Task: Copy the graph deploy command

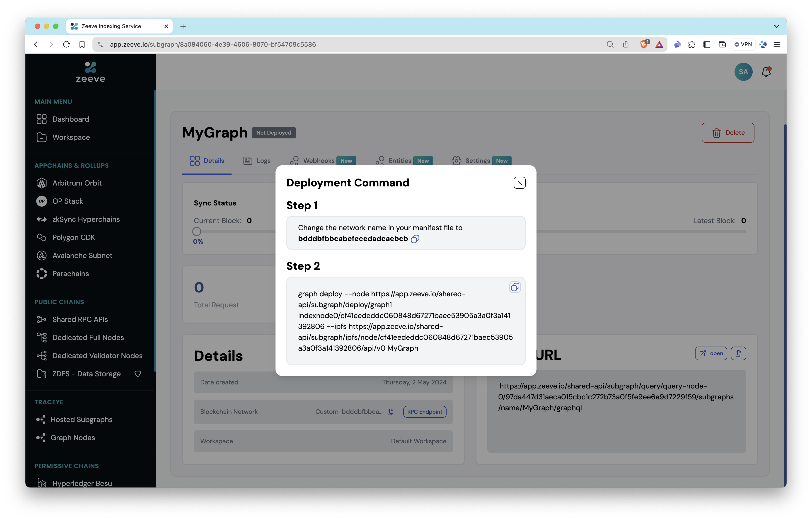Action: pyautogui.click(x=515, y=287)
